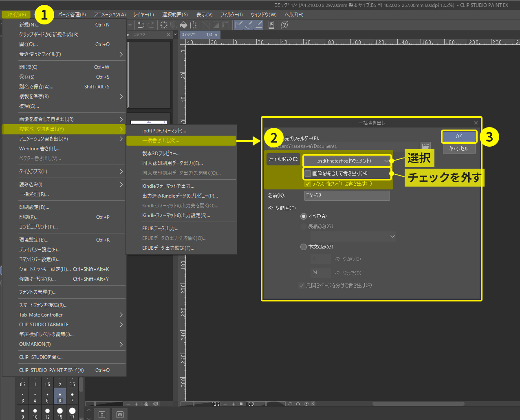The width and height of the screenshot is (520, 420).
Task: Click the smartphone connect icon in toolbar
Action: 271,25
